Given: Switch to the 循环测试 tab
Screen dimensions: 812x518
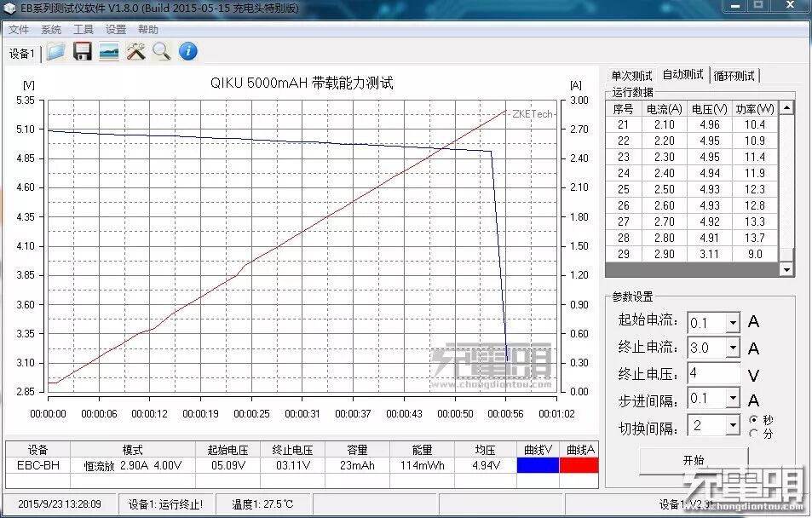Looking at the screenshot, I should click(x=734, y=76).
